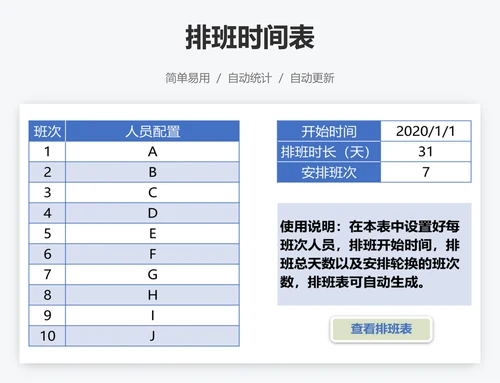Click the 自动更新 subtitle text
The image size is (500, 383).
[312, 78]
